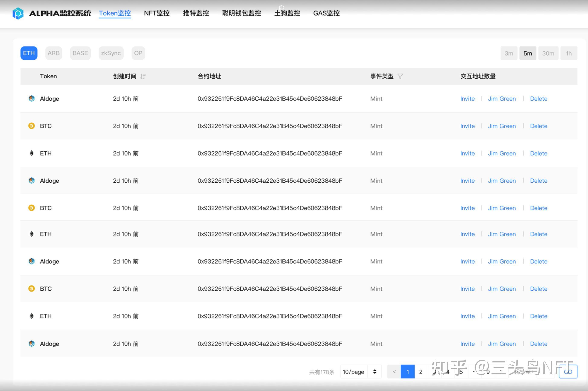Click the OP network icon button
Screen dimensions: 588x391
point(138,53)
